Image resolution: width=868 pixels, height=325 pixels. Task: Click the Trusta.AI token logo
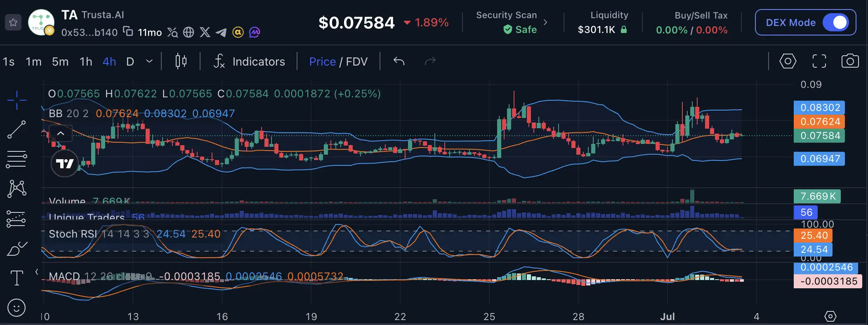pyautogui.click(x=41, y=22)
